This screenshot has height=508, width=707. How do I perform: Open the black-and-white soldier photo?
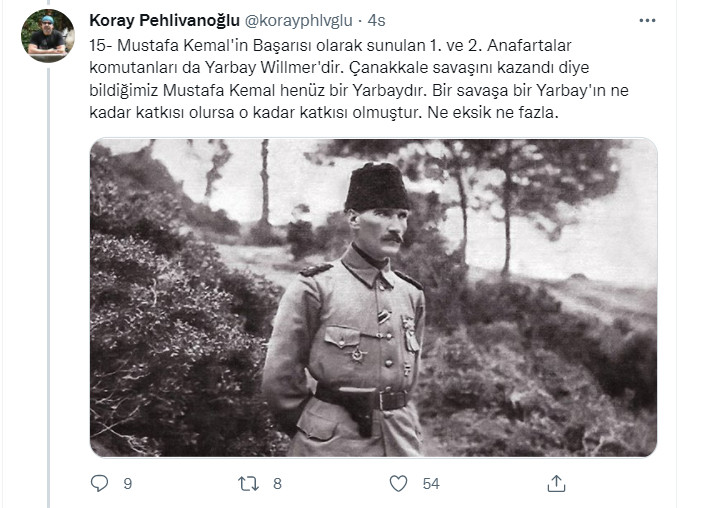[373, 297]
